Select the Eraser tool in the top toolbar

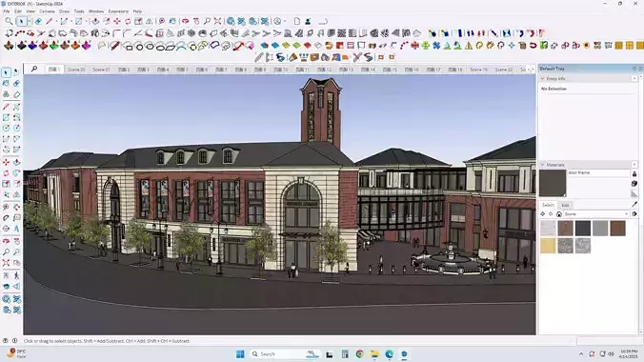(38, 21)
